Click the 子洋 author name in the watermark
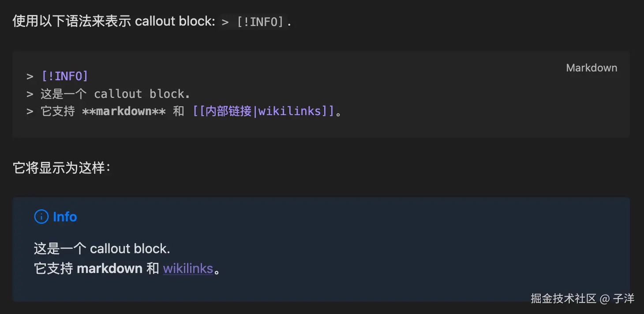This screenshot has width=644, height=314. pyautogui.click(x=624, y=298)
